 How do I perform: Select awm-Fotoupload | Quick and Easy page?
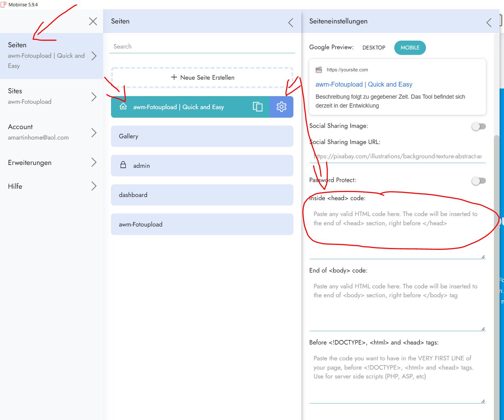click(x=190, y=107)
